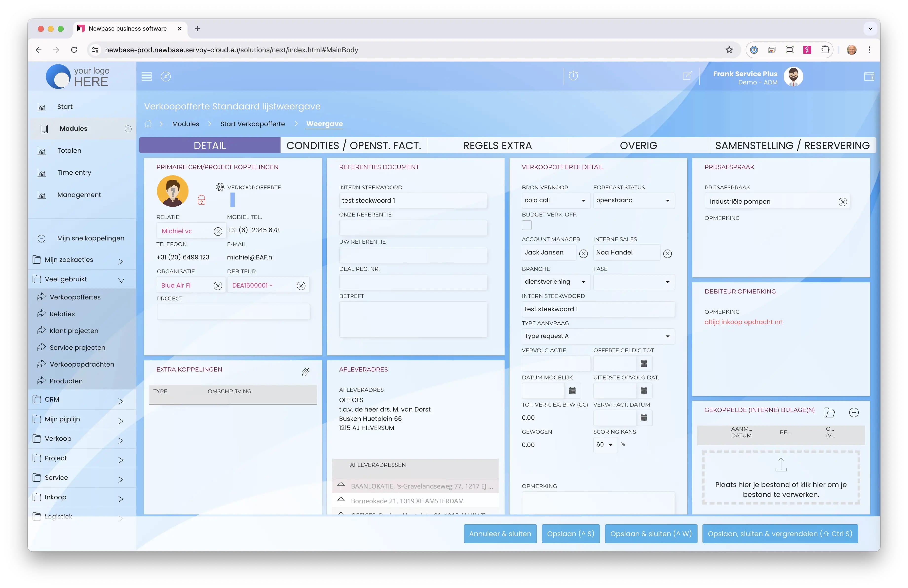Add attachment with the plus circle icon
Screen dimensions: 908x588
(x=854, y=412)
